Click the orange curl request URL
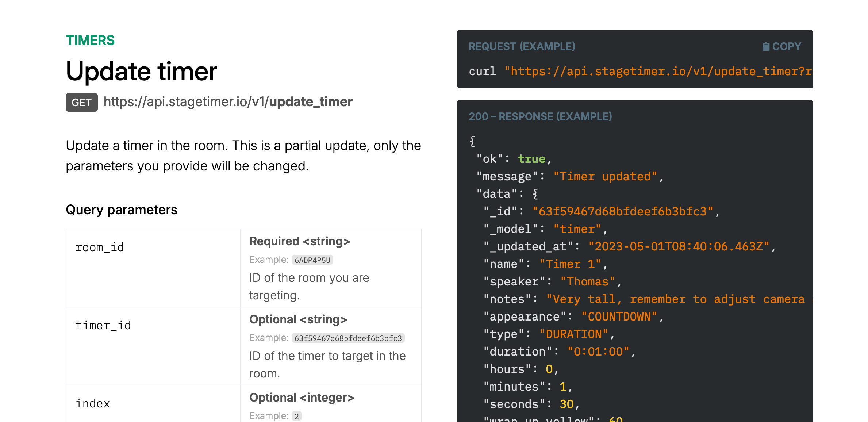868x422 pixels. coord(657,71)
